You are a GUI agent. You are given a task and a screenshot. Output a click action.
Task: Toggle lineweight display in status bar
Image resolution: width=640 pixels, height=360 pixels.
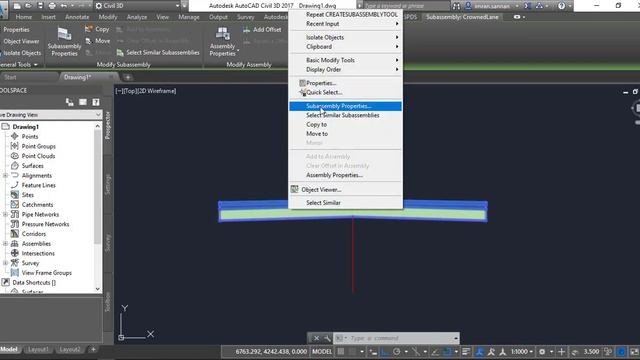click(466, 351)
